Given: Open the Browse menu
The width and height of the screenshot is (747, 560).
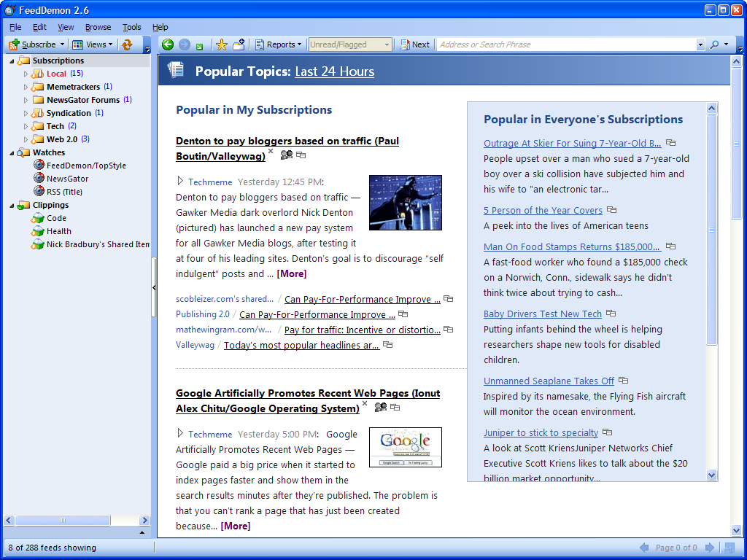Looking at the screenshot, I should (x=98, y=27).
